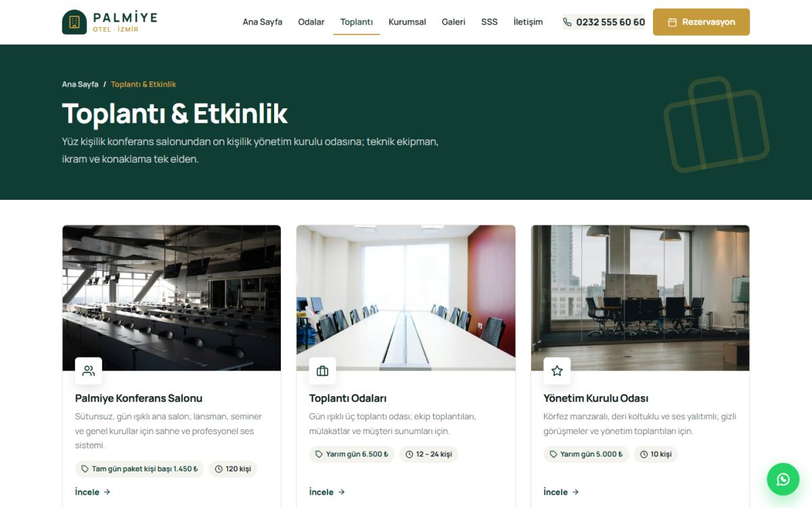Screen dimensions: 812x508
Task: Select the Toplantı navigation item
Action: point(357,22)
